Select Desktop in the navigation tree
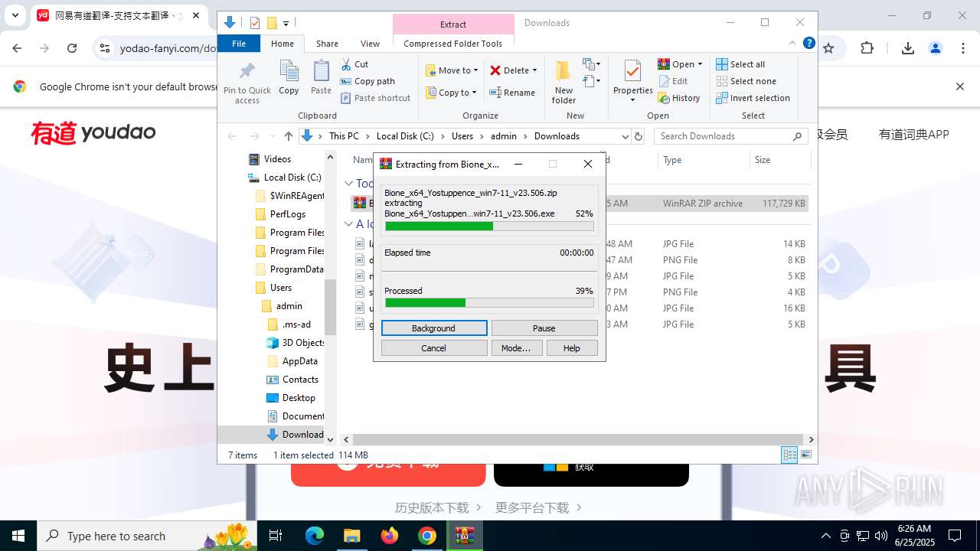 click(291, 398)
